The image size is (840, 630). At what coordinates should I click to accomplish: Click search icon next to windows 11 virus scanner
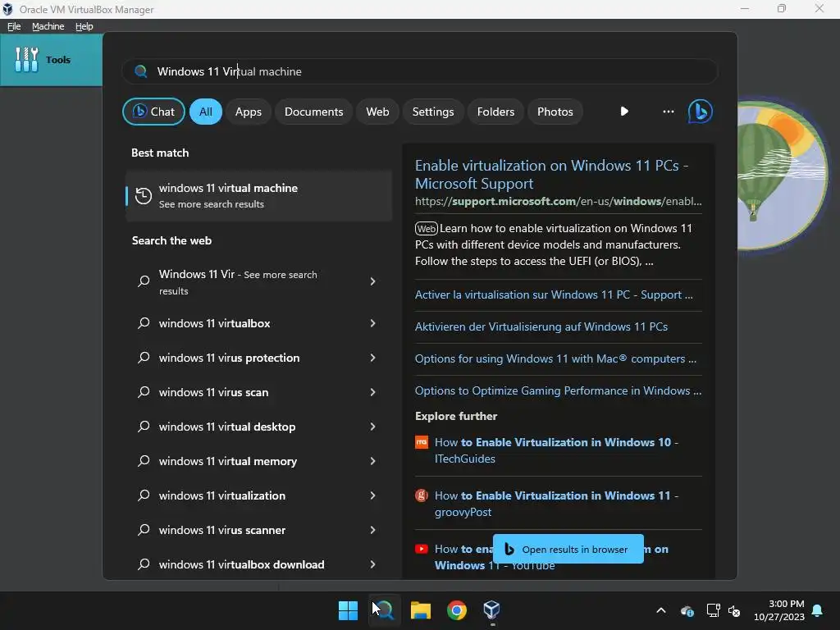(x=144, y=530)
